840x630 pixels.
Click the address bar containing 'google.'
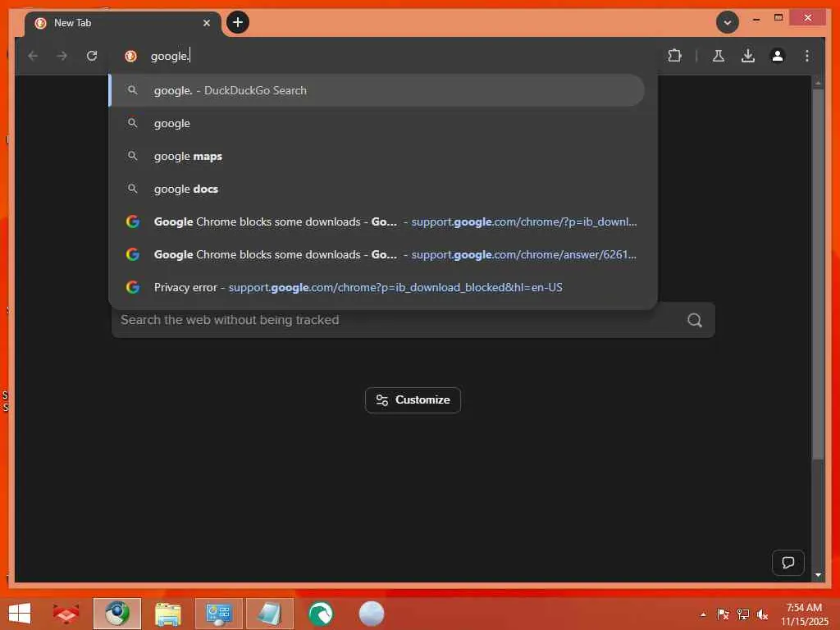click(x=383, y=57)
